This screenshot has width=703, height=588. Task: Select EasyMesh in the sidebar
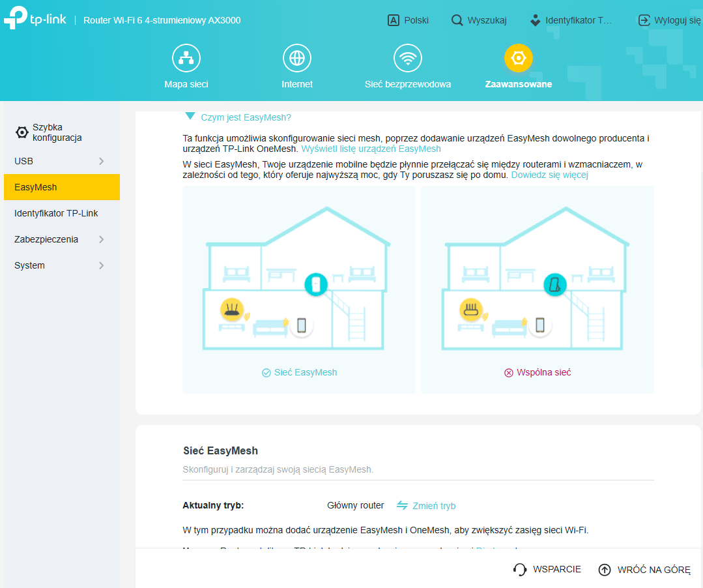coord(61,187)
